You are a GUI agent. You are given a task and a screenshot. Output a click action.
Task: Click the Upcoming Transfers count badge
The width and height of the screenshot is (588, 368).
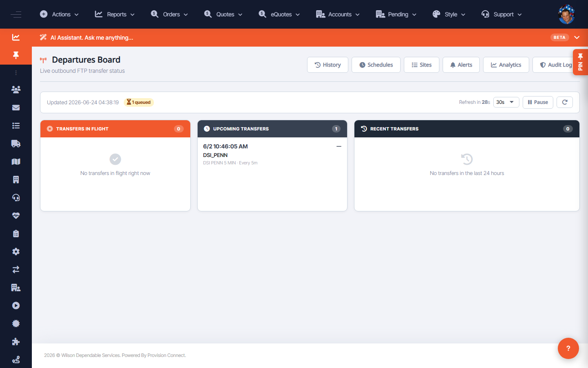coord(336,129)
